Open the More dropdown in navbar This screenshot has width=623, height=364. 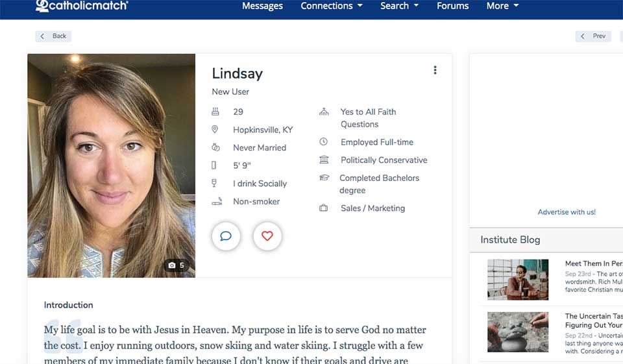tap(502, 6)
